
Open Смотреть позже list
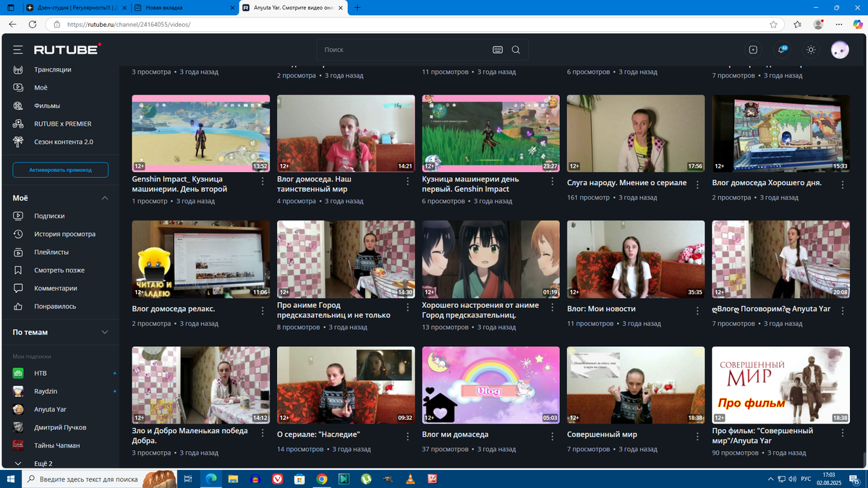[x=61, y=270]
